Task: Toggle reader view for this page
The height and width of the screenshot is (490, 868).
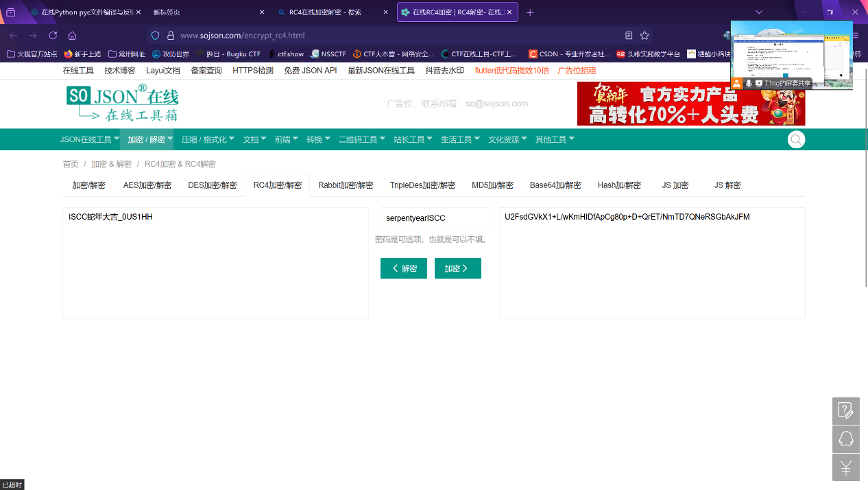Action: click(629, 36)
